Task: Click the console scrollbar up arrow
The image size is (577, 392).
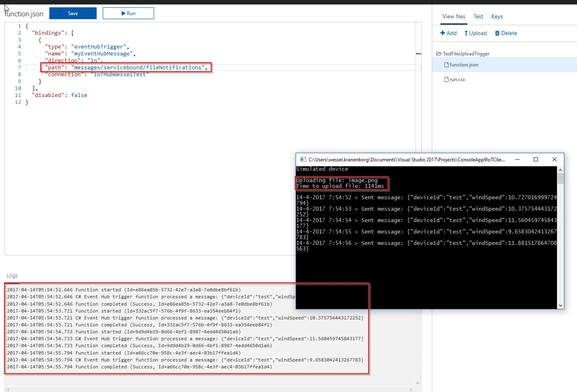Action: (560, 170)
